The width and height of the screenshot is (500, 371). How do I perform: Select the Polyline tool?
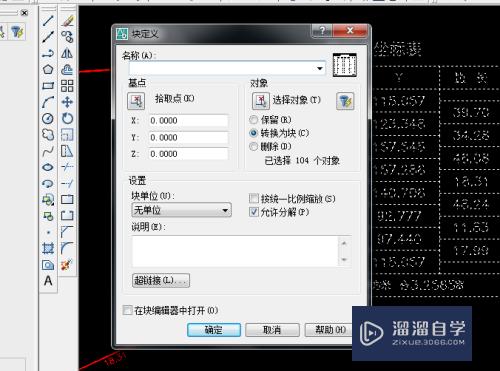[48, 53]
